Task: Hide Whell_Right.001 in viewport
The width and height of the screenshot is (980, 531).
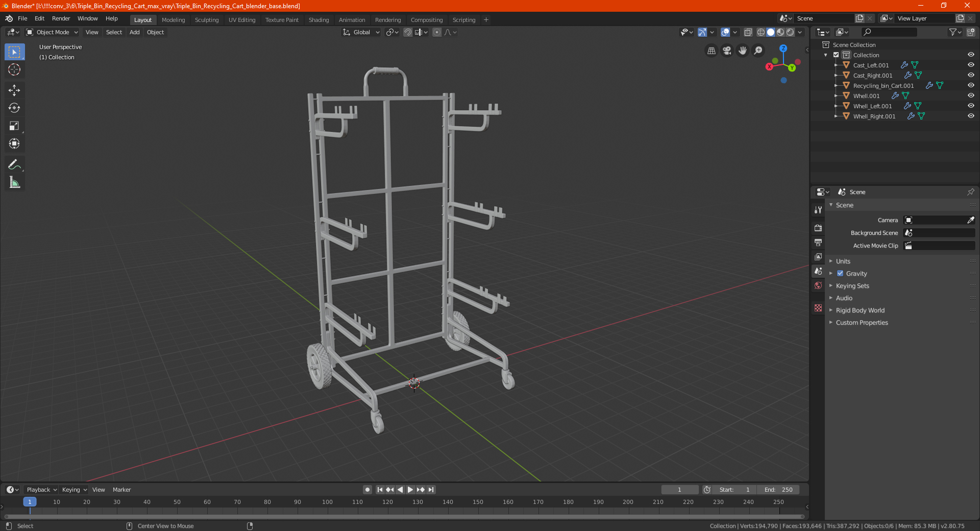Action: 971,116
